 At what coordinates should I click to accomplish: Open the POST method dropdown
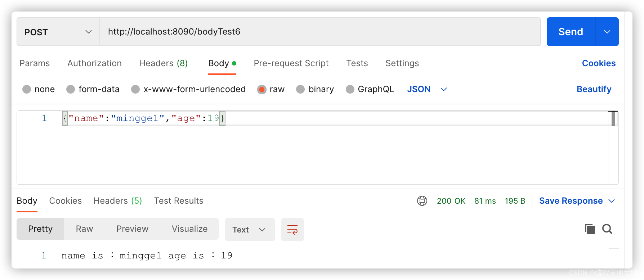pyautogui.click(x=58, y=32)
